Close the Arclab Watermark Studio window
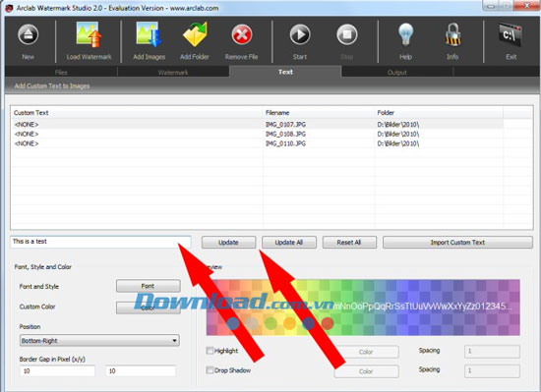Viewport: 541px width, 392px height. point(527,5)
